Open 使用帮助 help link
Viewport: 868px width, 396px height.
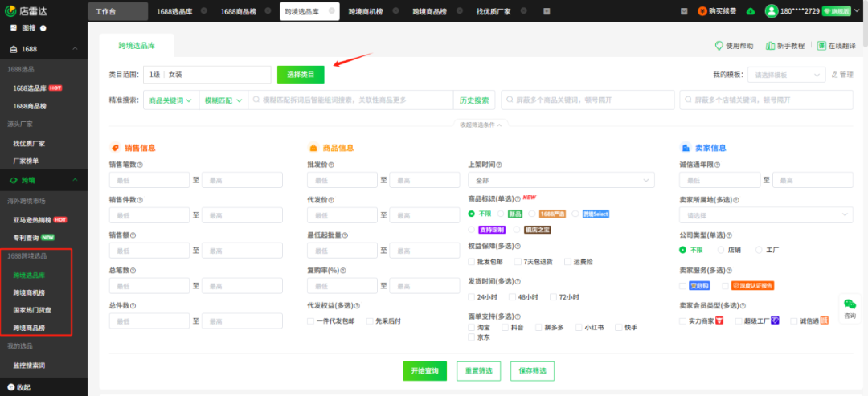pyautogui.click(x=734, y=46)
